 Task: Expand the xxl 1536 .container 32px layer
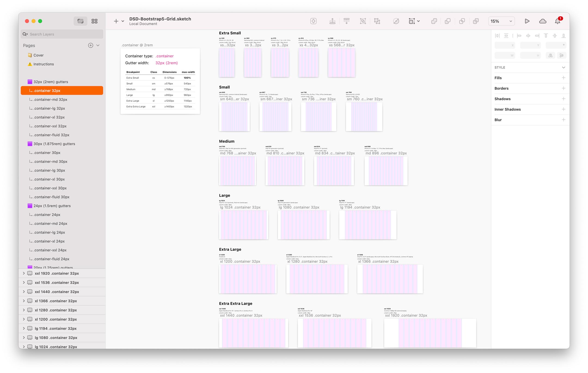[x=24, y=282]
